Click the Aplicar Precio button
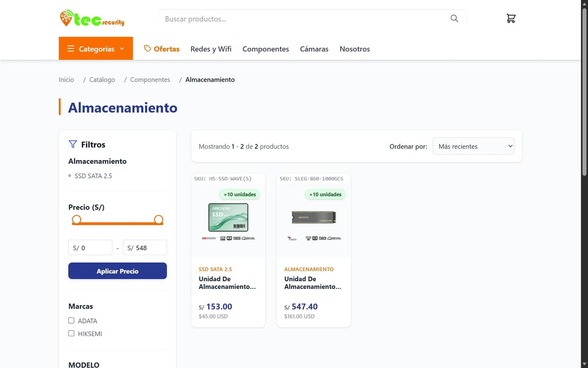588x368 pixels. 117,271
